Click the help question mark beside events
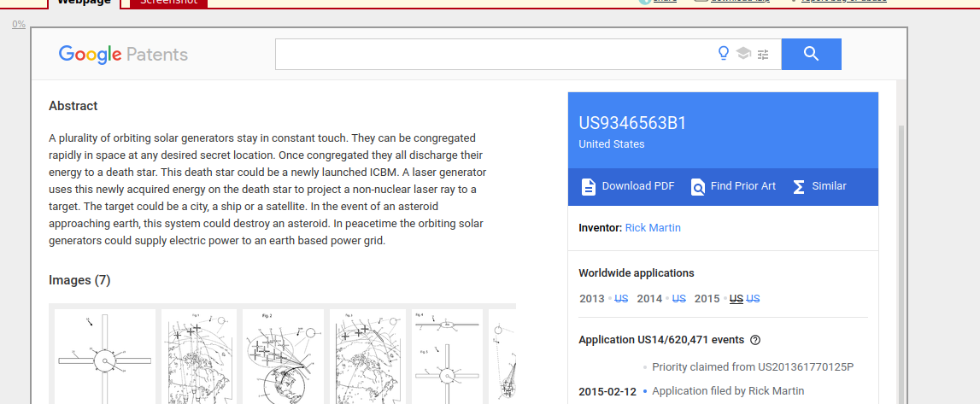The image size is (980, 404). click(755, 340)
